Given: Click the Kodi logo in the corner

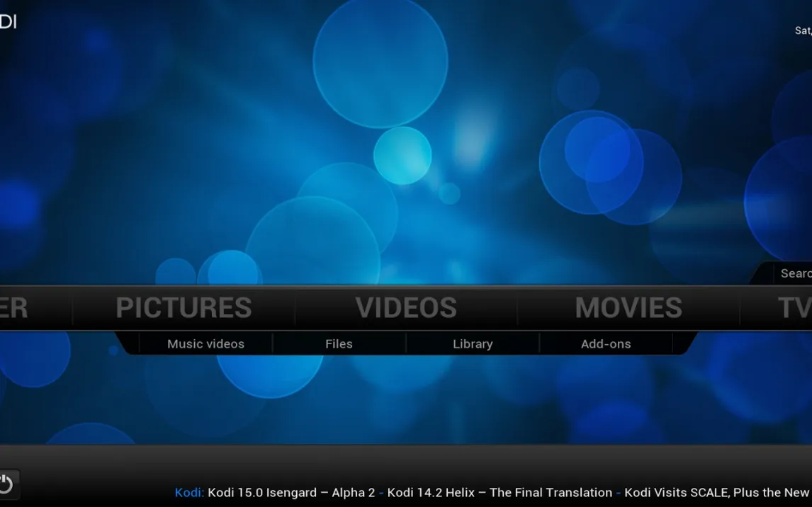Looking at the screenshot, I should [8, 22].
